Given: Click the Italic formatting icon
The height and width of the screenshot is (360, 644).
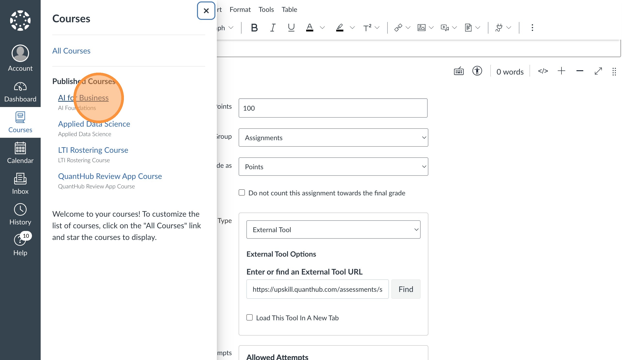Looking at the screenshot, I should click(273, 28).
